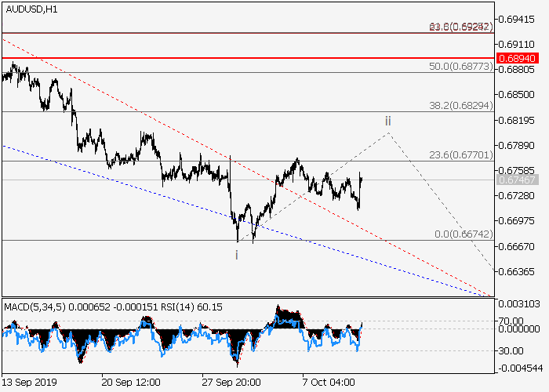This screenshot has height=392, width=549.
Task: Select the green wave 'i' marker
Action: click(x=237, y=254)
